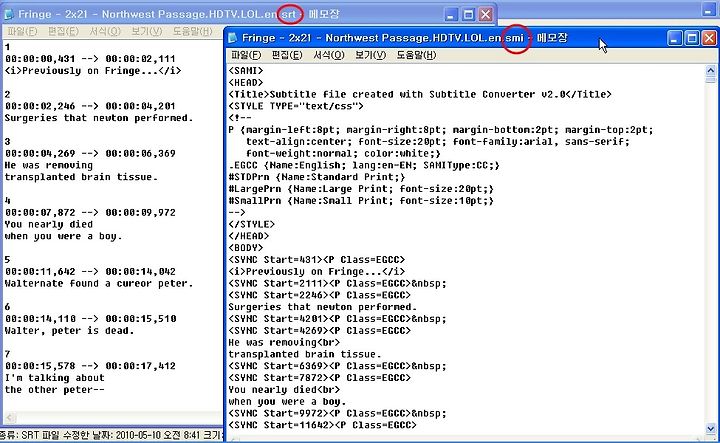Open 파일(F) menu in the smi Notepad window
720x443 pixels.
click(246, 55)
